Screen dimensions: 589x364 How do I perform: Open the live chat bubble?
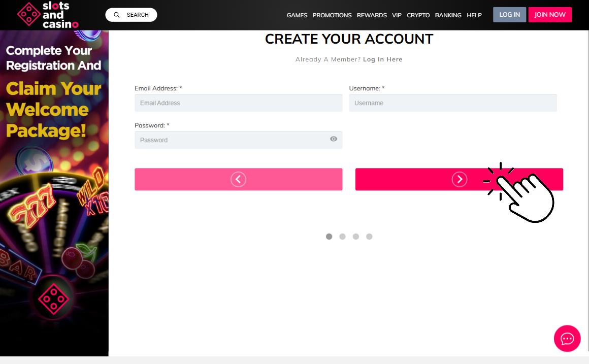click(567, 339)
